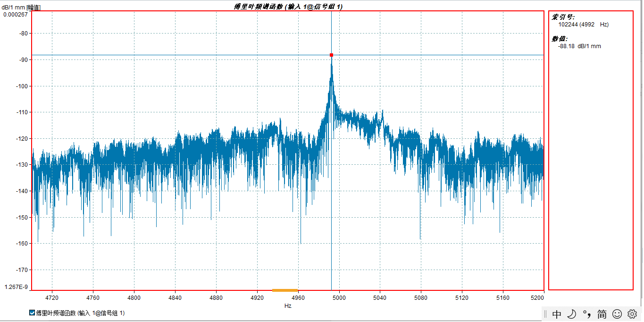The height and width of the screenshot is (322, 644).
Task: Click the IME punctuation mode icon
Action: point(586,314)
